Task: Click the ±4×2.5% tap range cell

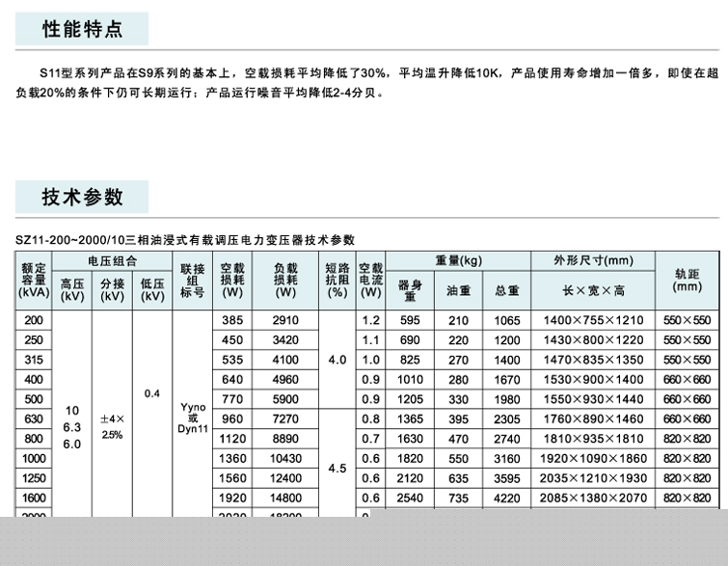Action: tap(112, 427)
